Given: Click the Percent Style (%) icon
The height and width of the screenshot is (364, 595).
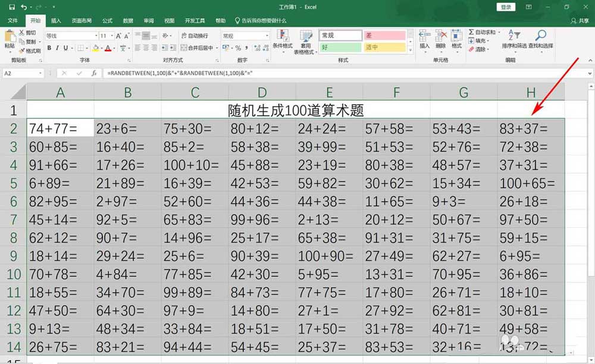Looking at the screenshot, I should pyautogui.click(x=237, y=48).
